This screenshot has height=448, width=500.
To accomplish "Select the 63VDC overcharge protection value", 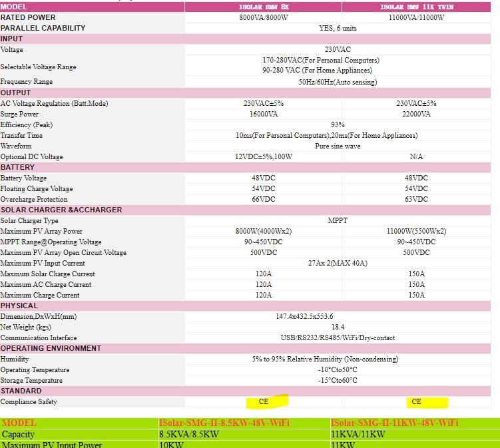I will coord(417,199).
